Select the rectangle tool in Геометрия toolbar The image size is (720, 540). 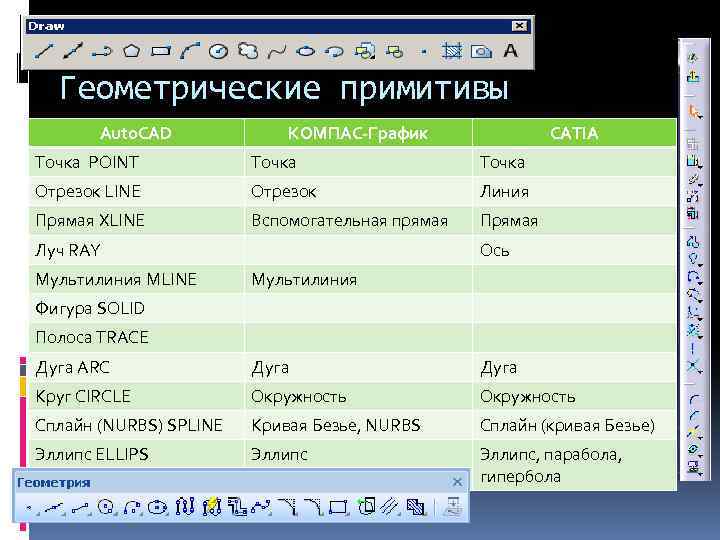click(x=339, y=506)
